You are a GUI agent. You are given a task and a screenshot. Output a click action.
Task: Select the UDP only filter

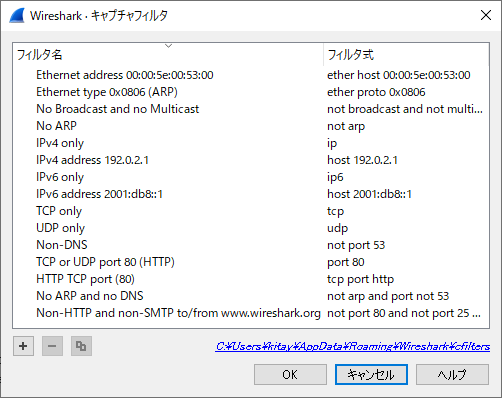coord(60,228)
